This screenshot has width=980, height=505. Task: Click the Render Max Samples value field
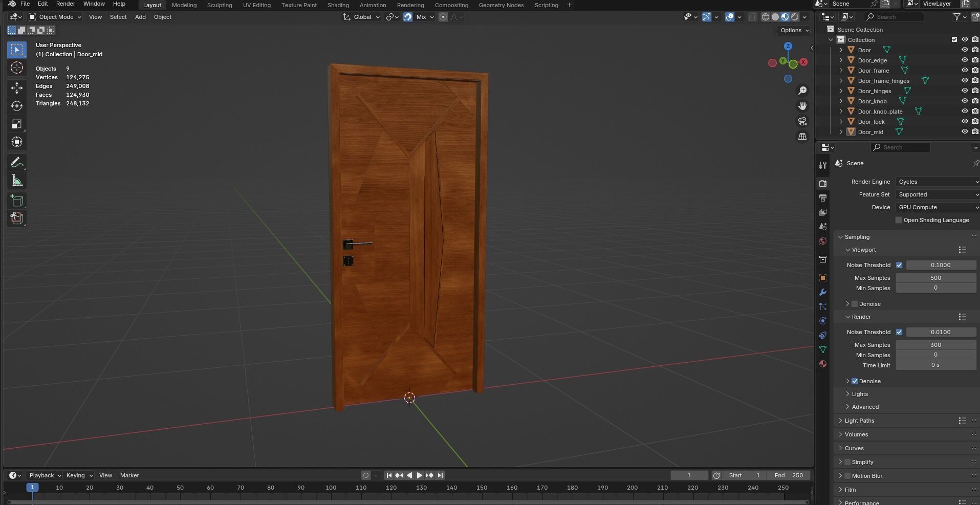935,345
